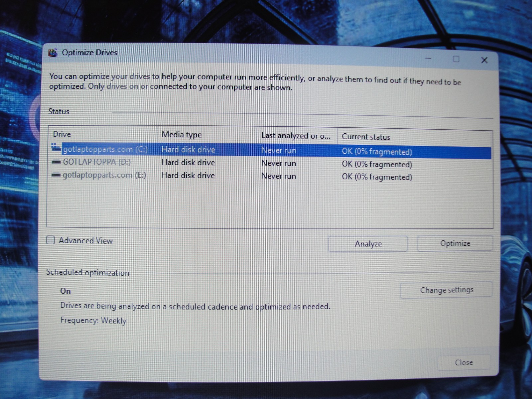Click the OK (0% fragmented) status of E: drive
Screen dimensions: 532x399
click(x=377, y=177)
